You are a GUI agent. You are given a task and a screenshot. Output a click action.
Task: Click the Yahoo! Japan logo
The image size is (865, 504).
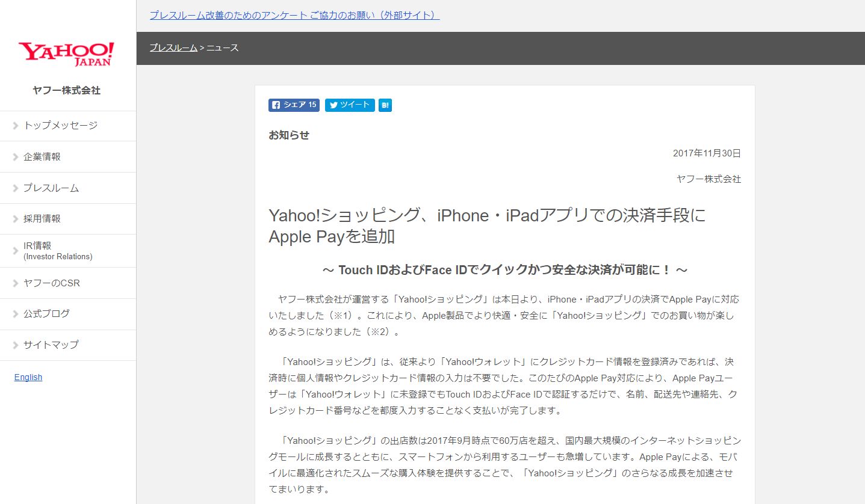[66, 54]
